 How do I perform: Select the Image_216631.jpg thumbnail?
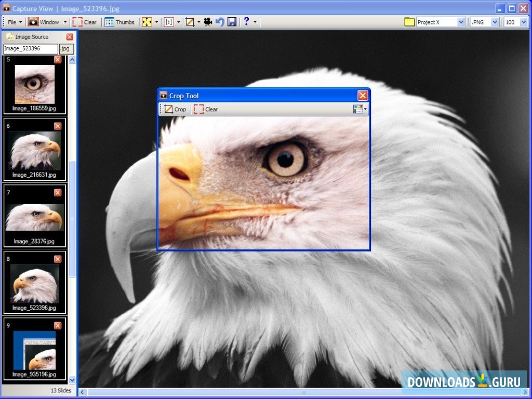point(35,151)
